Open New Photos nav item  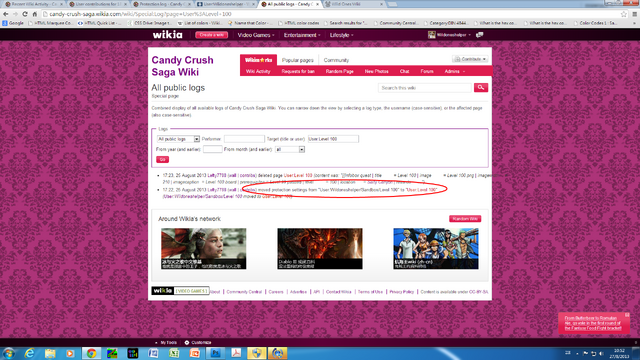(x=376, y=71)
